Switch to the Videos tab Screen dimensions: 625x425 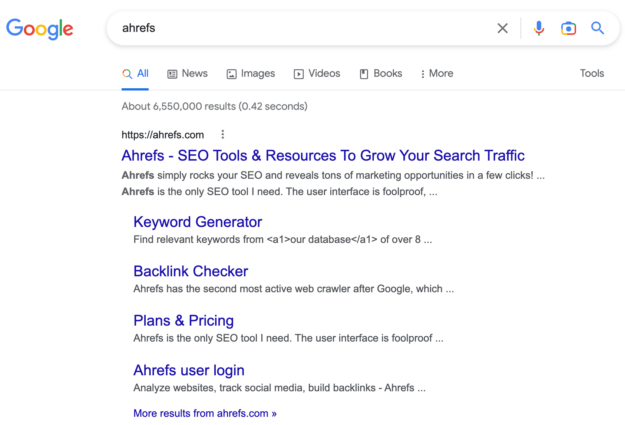pos(317,74)
